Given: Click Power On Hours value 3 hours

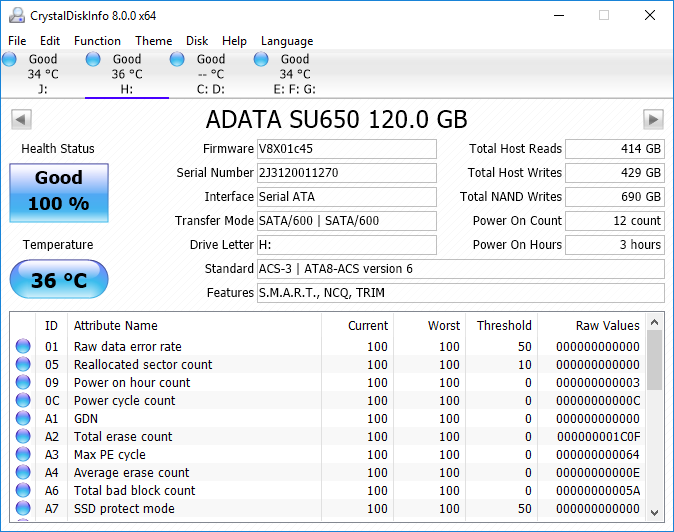Looking at the screenshot, I should [615, 245].
